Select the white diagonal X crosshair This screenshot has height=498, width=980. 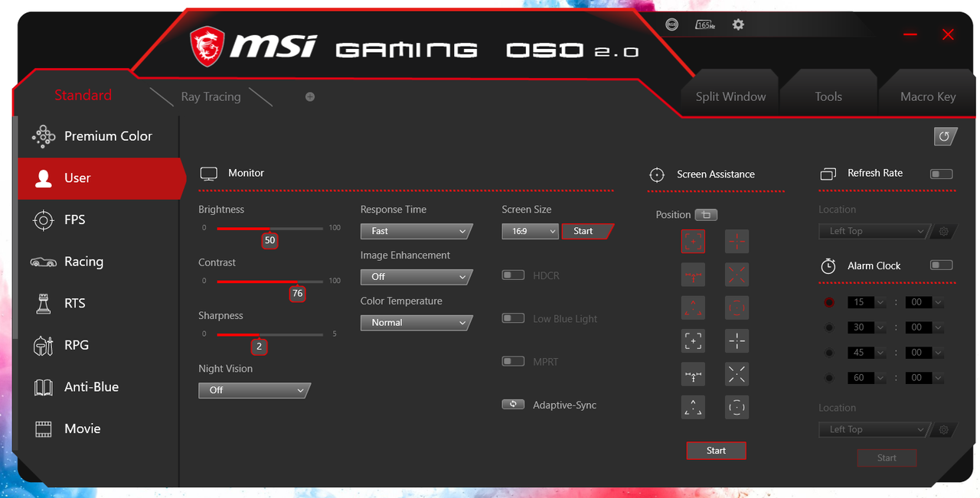tap(737, 374)
